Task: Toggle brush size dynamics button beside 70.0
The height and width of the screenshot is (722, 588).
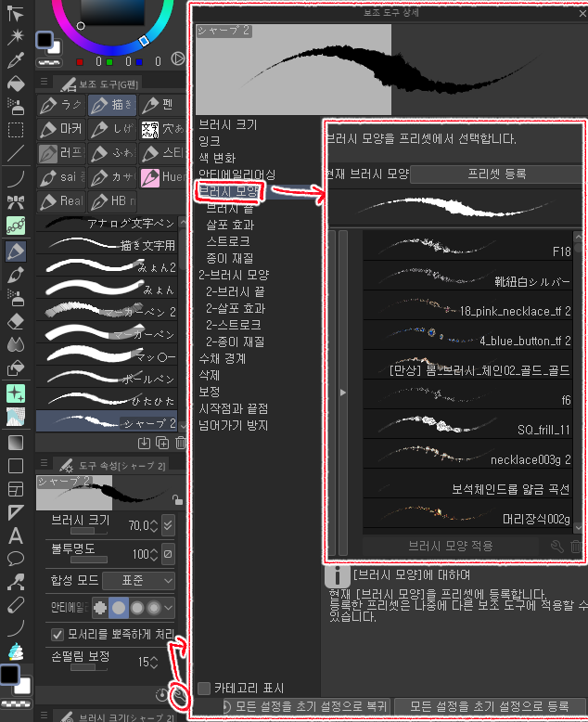Action: point(169,525)
